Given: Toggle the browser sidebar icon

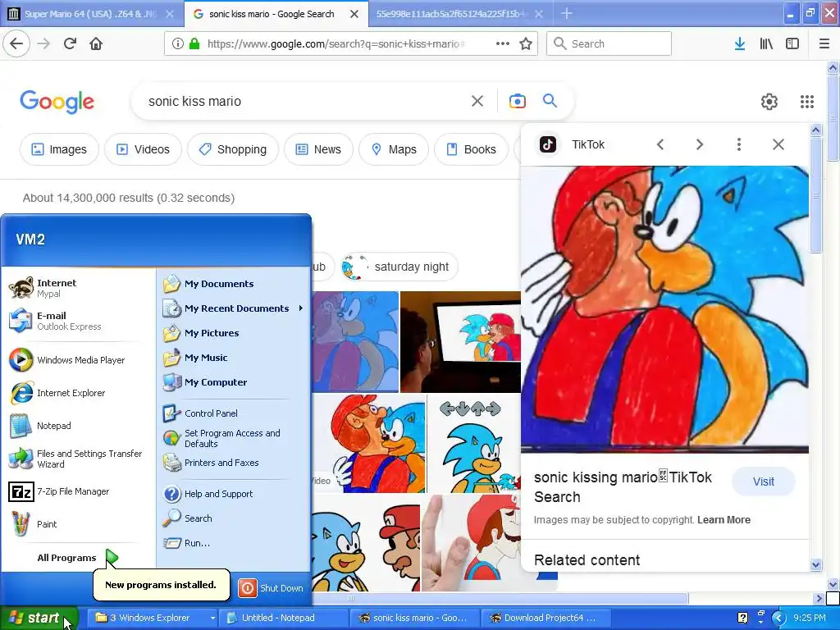Looking at the screenshot, I should click(792, 43).
